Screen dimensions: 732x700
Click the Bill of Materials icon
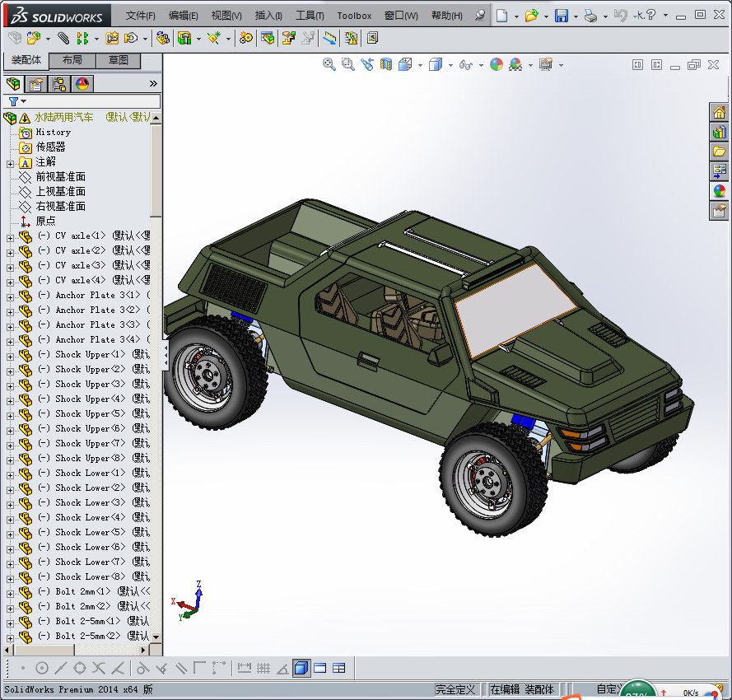point(268,38)
